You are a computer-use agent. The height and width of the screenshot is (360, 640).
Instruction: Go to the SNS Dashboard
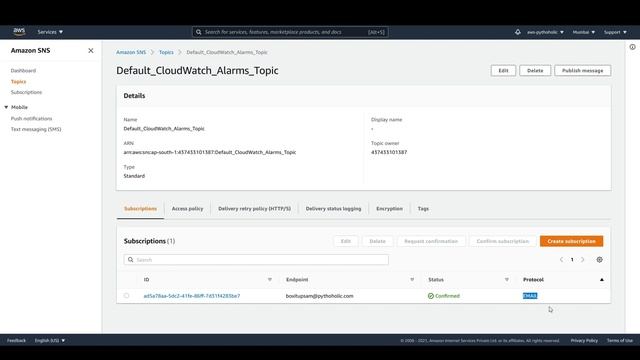[23, 71]
